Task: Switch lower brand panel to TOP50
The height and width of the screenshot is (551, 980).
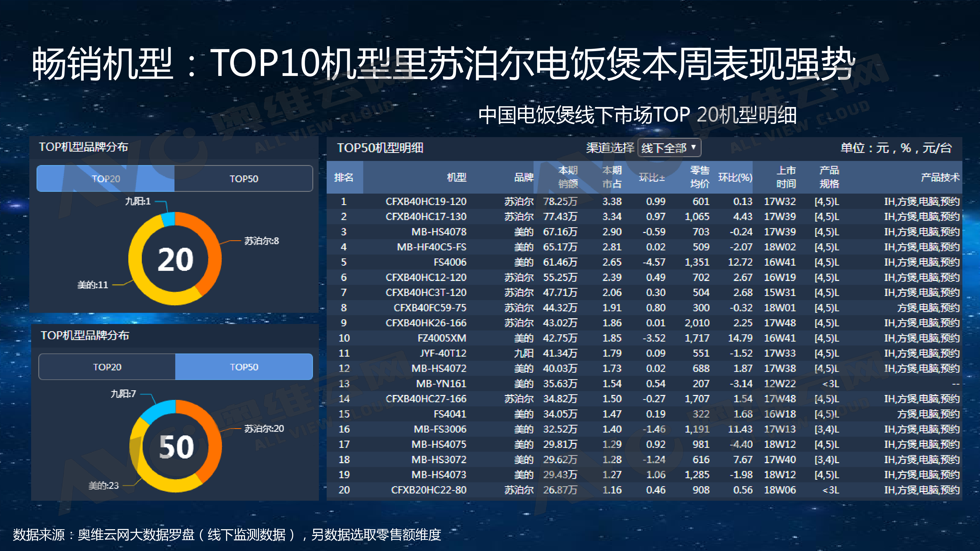Action: point(244,366)
